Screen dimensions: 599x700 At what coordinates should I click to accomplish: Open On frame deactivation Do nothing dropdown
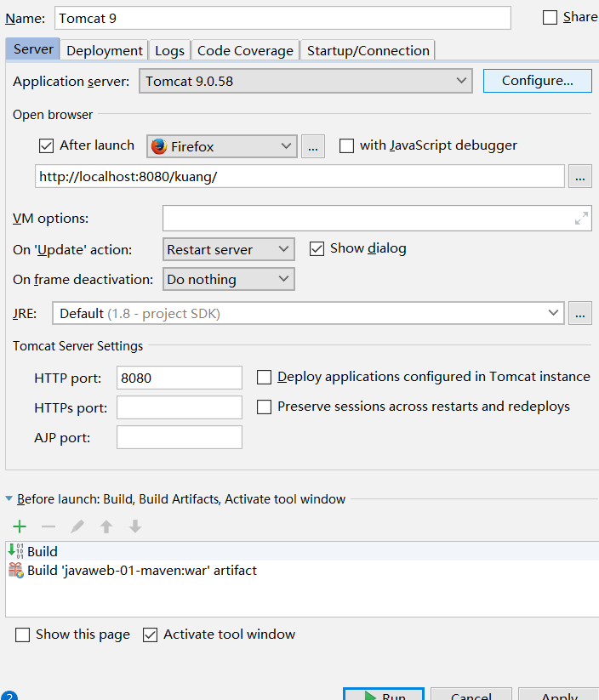[x=229, y=279]
